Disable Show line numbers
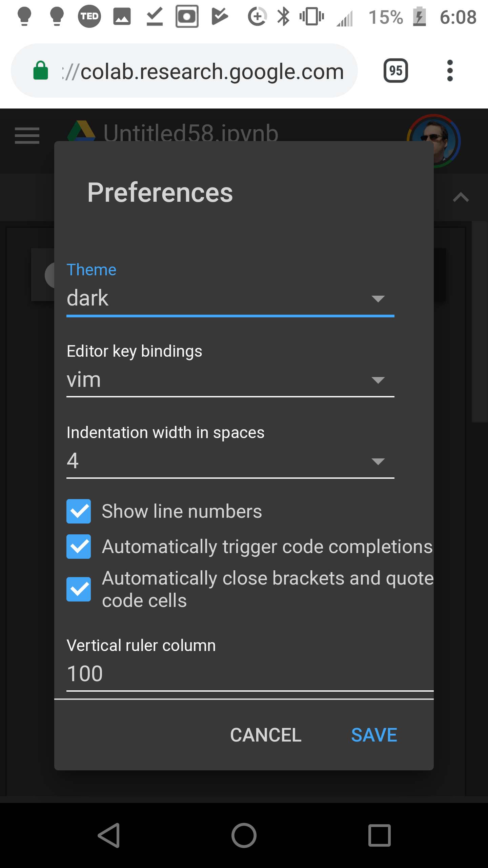The image size is (488, 868). coord(79,512)
